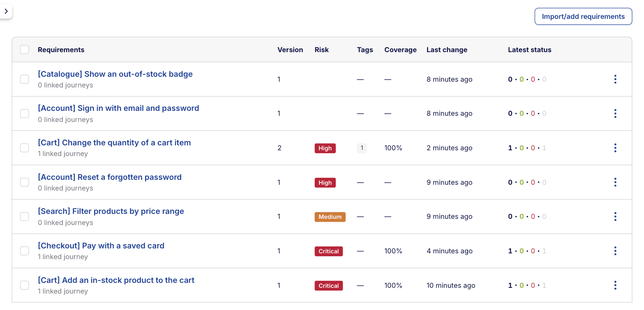The image size is (644, 310).
Task: Click the 100% coverage value for Pay with a saved card
Action: (x=393, y=251)
